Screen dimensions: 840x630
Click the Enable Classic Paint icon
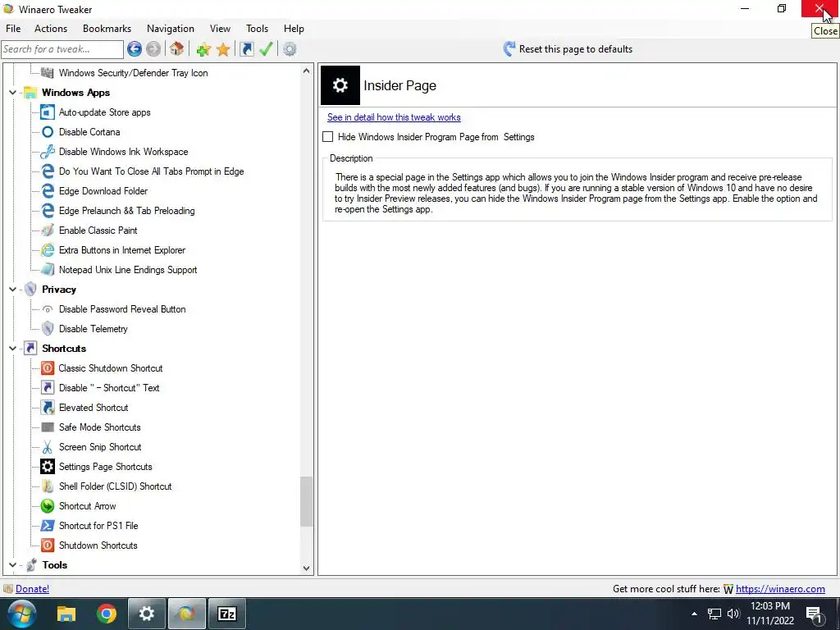pyautogui.click(x=48, y=231)
